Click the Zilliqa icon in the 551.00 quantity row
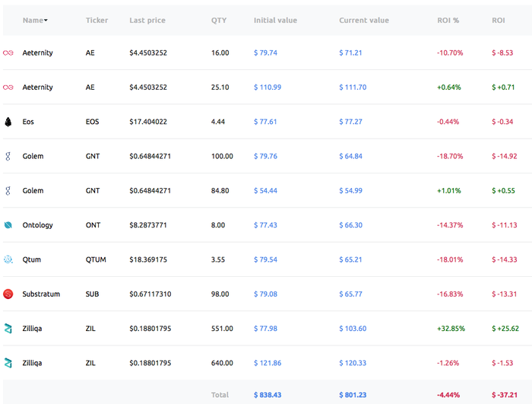 (8, 329)
